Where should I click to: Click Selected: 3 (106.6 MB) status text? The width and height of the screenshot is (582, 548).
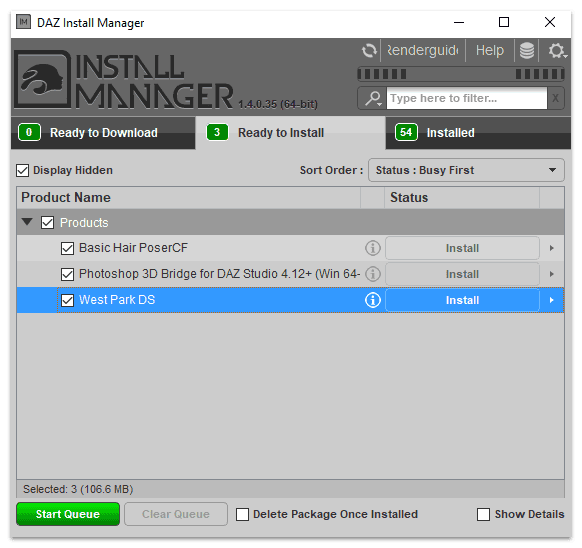click(x=78, y=489)
